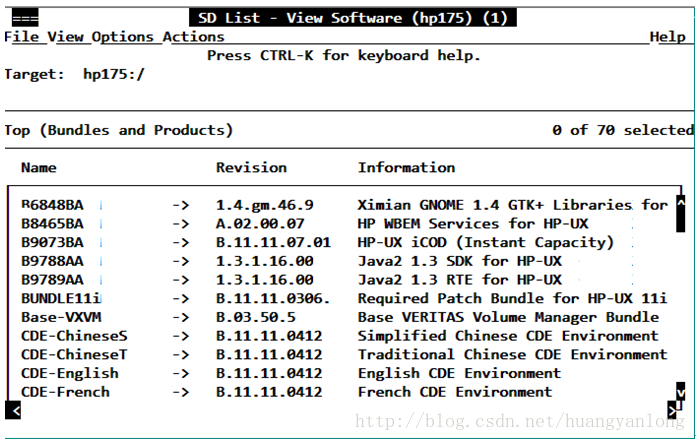696x441 pixels.
Task: Click 'Java2 1.3 RTE for HP-UX' description
Action: (x=460, y=280)
